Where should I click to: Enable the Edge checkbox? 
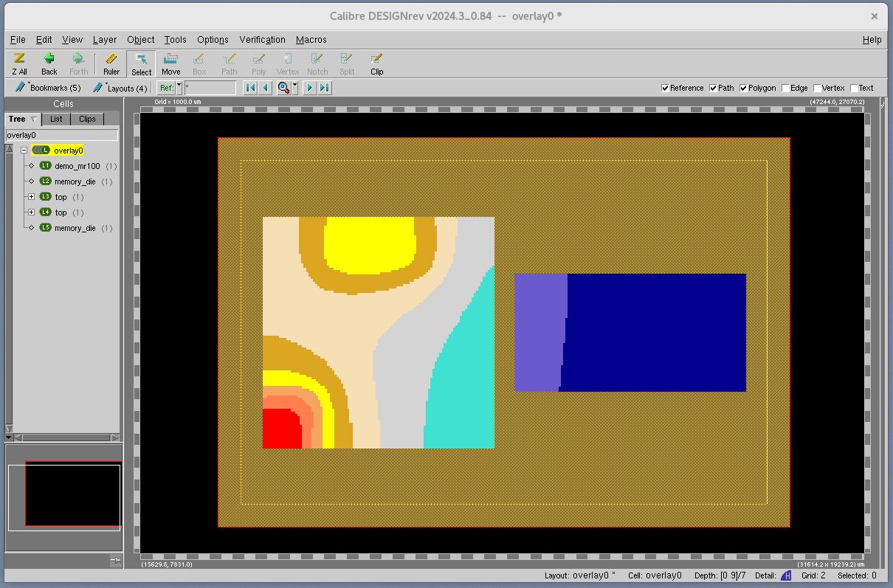click(786, 88)
